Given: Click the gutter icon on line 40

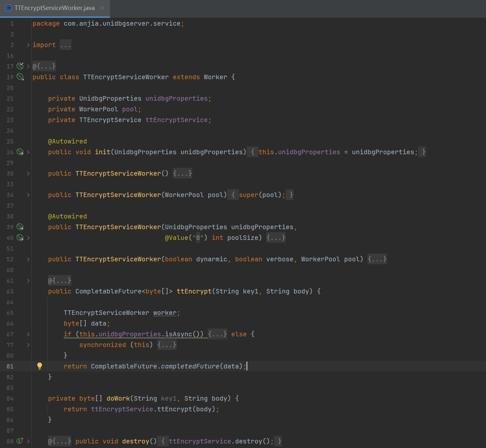Looking at the screenshot, I should coord(20,238).
